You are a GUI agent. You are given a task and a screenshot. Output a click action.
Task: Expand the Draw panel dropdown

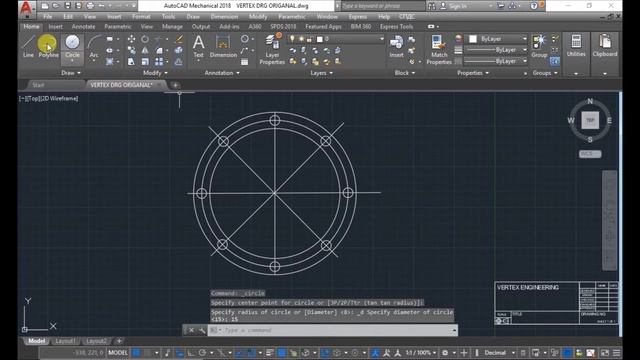click(x=71, y=73)
